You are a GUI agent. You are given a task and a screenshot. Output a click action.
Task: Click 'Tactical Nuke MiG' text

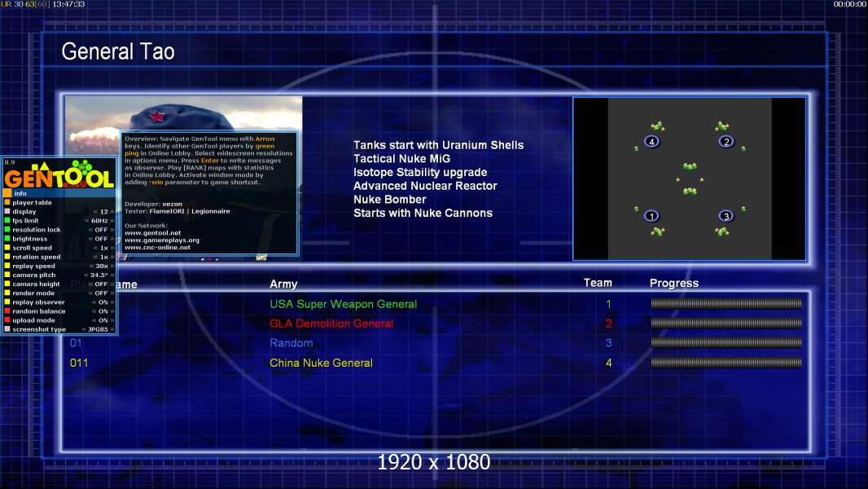point(402,158)
